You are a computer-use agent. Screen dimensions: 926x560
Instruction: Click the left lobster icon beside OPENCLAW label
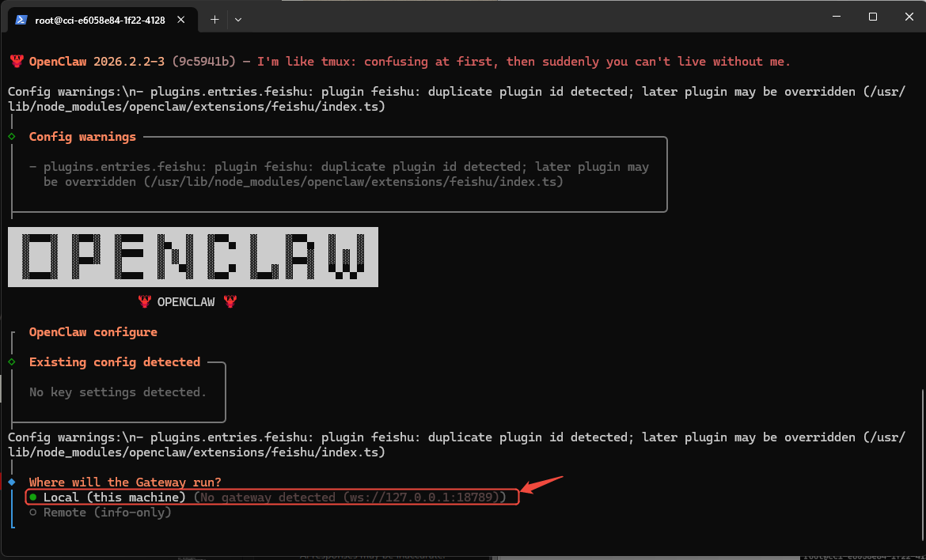(x=146, y=301)
